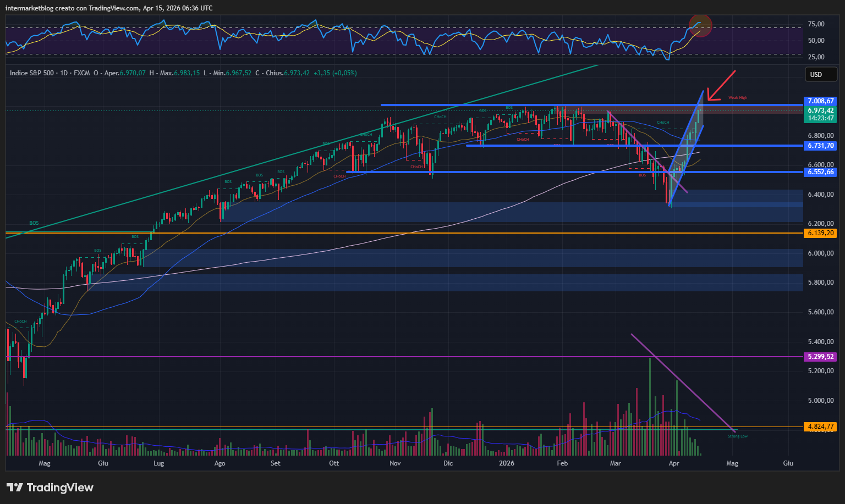Select the 7.008,67 resistance price label
The width and height of the screenshot is (845, 504).
click(x=820, y=101)
